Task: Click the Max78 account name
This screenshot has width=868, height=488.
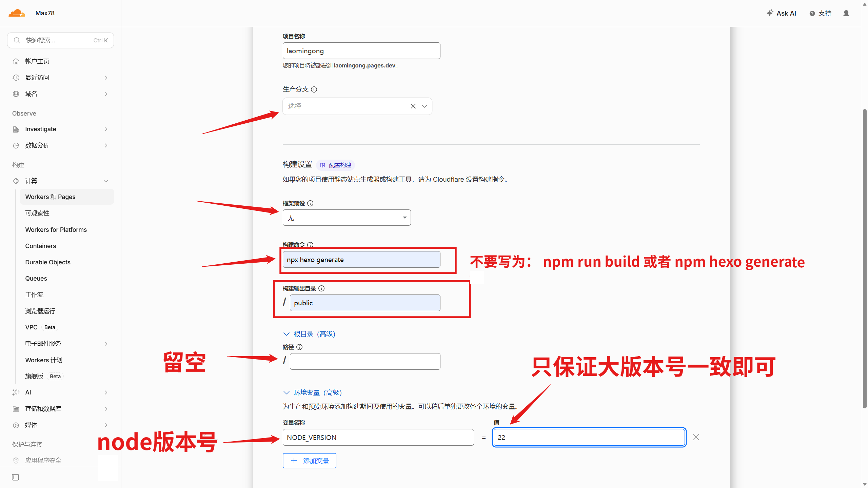Action: [x=45, y=13]
